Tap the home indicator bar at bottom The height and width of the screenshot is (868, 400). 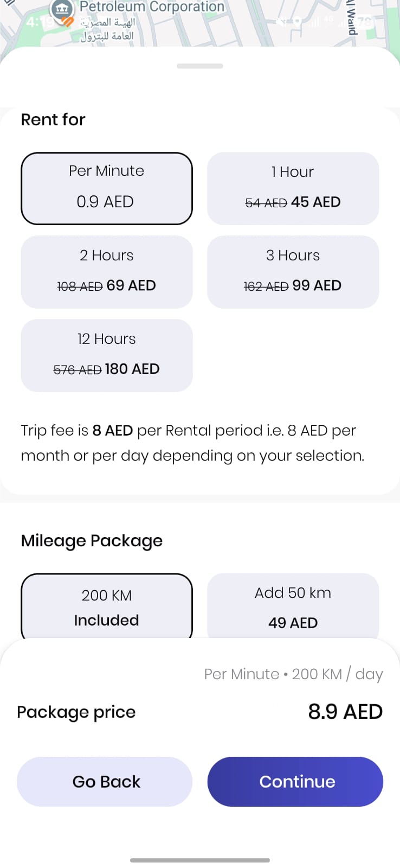point(200,860)
